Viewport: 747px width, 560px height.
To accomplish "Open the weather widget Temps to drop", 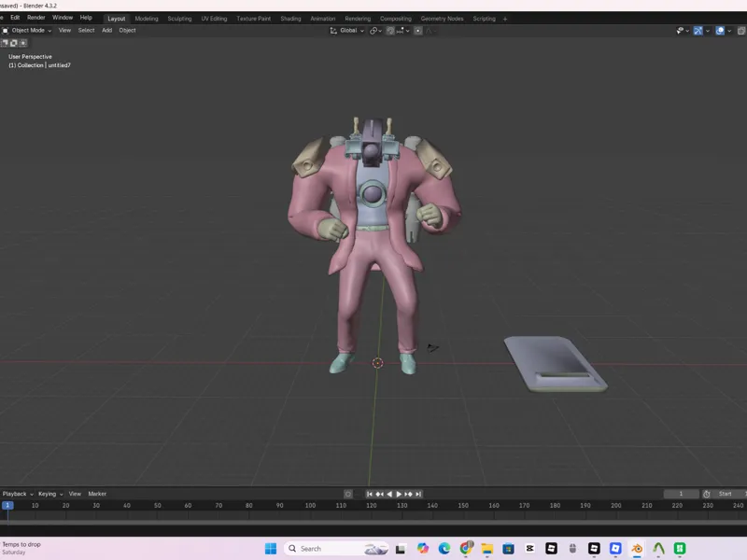I will tap(21, 548).
